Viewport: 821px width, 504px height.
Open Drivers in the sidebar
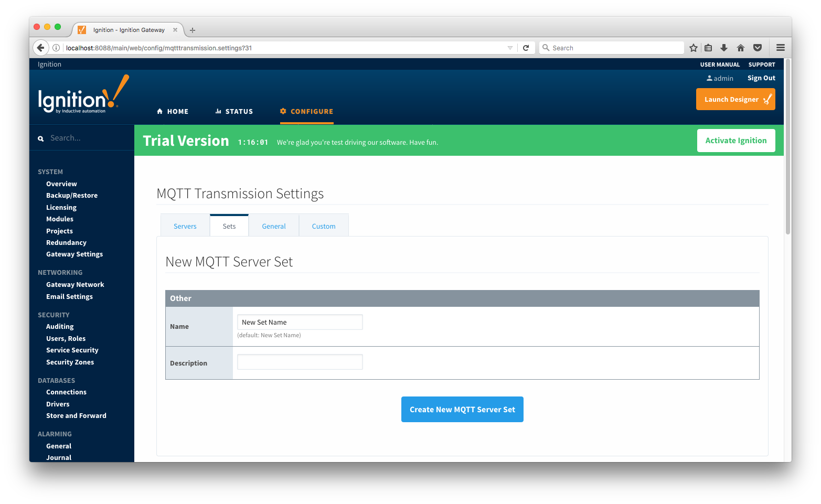point(58,404)
